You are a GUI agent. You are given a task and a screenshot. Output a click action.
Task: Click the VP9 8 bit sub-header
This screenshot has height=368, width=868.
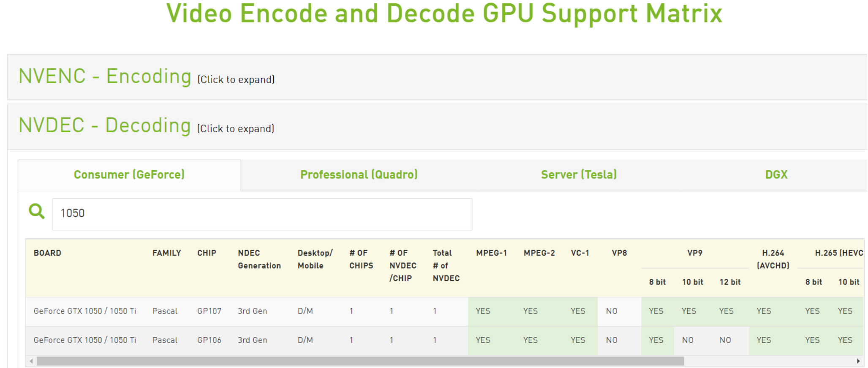point(657,282)
